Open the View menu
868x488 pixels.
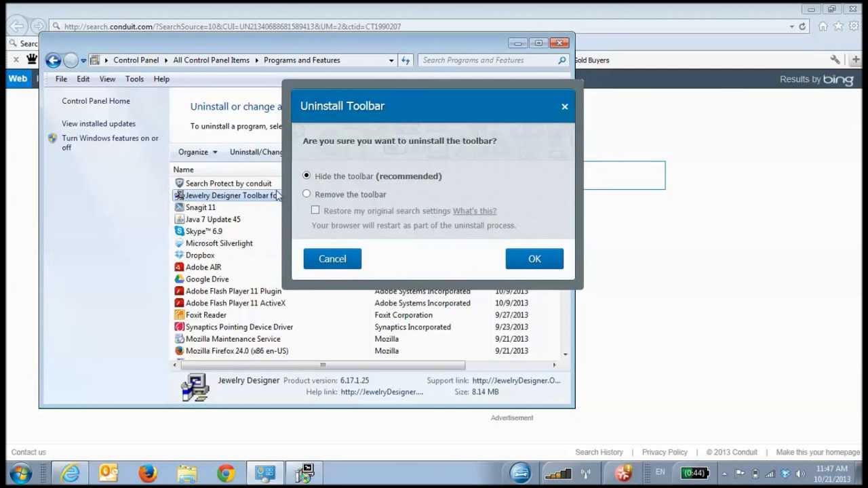107,79
